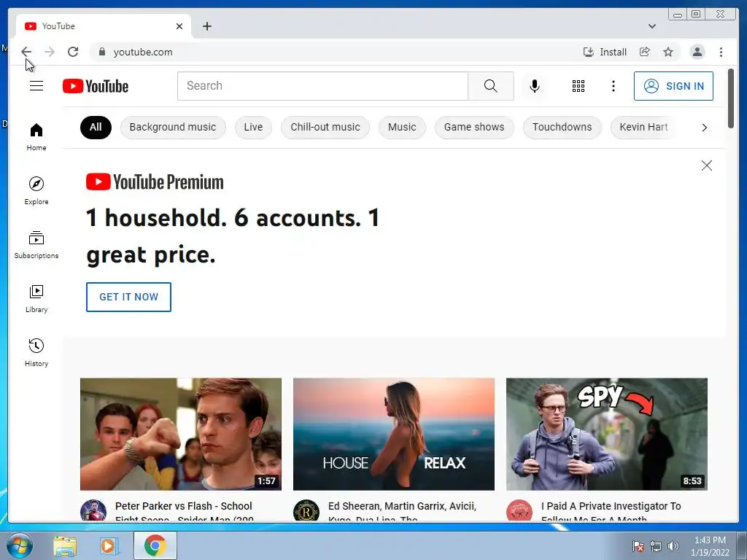Bookmark this tab with star icon
Viewport: 747px width, 560px height.
click(668, 52)
